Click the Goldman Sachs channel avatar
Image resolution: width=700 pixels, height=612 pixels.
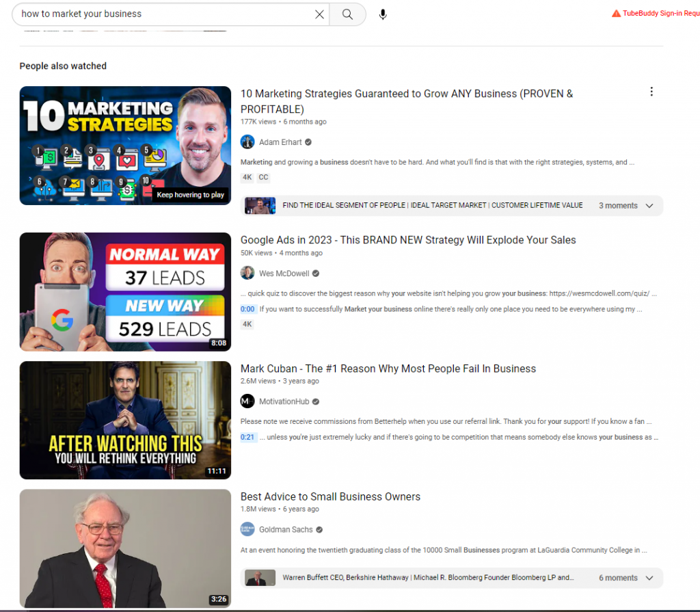coord(247,529)
